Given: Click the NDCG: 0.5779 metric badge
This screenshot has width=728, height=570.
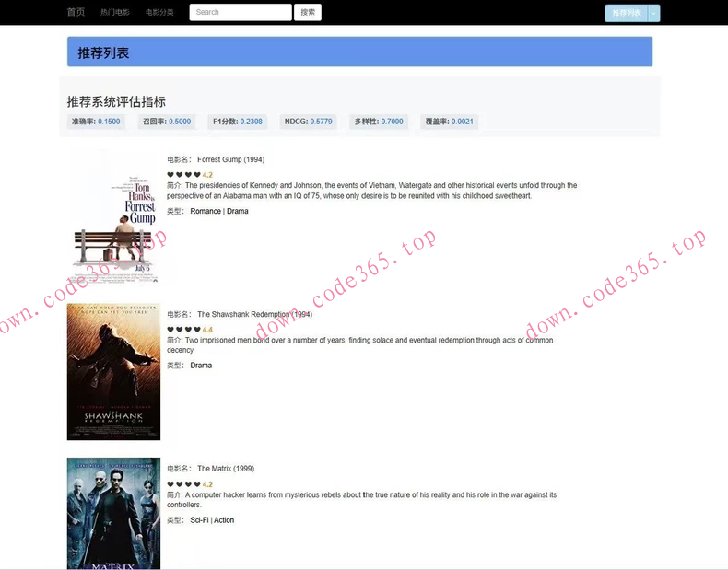Looking at the screenshot, I should (x=309, y=122).
